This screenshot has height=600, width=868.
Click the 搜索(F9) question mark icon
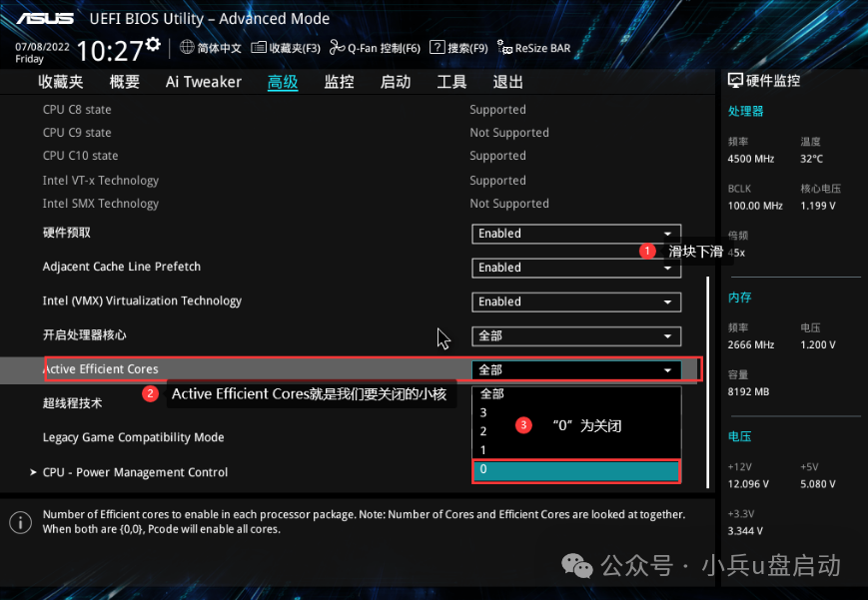coord(436,48)
